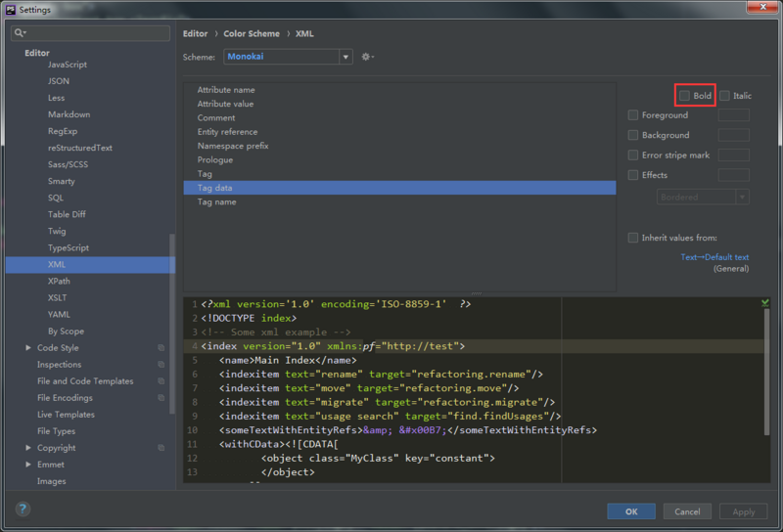Click the copy icon beside File Encodings

tap(161, 398)
